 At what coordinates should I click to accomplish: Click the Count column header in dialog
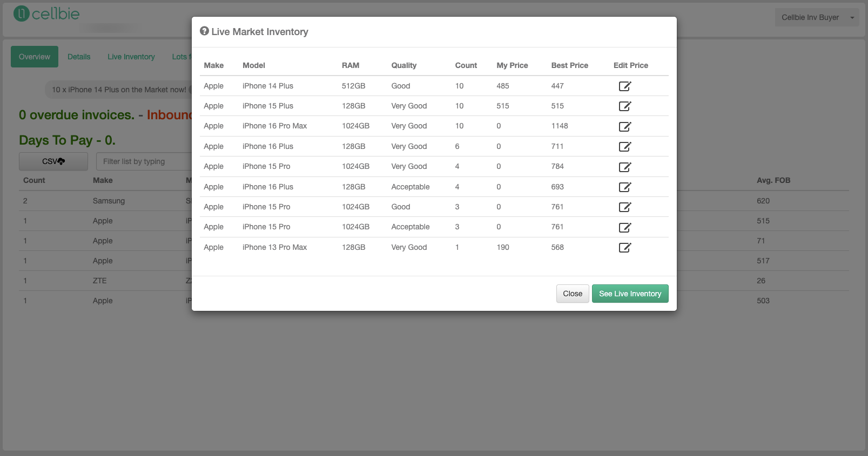(x=466, y=65)
